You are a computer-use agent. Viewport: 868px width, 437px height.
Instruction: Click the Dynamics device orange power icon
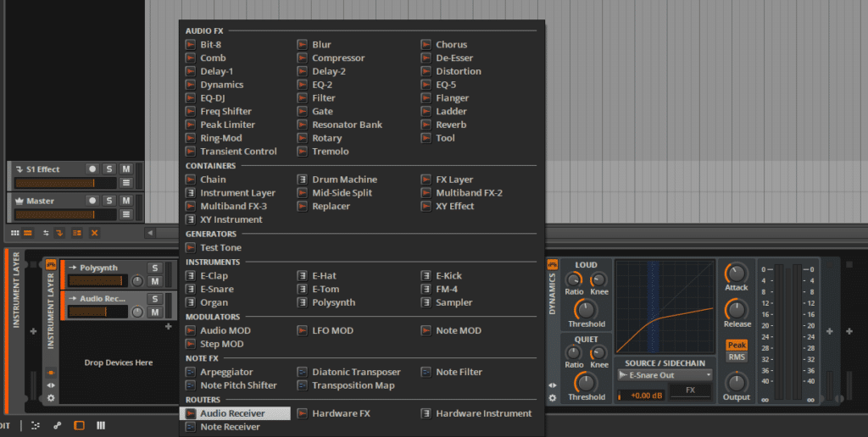tap(552, 264)
